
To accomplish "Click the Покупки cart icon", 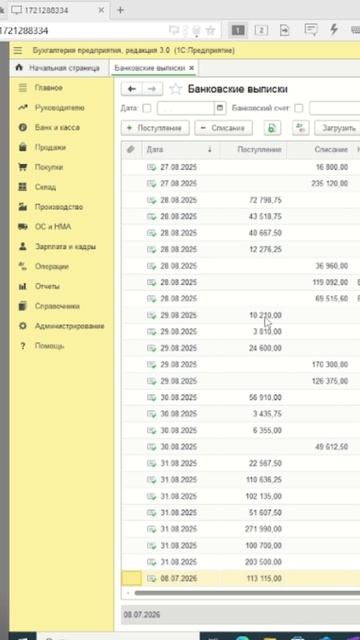I will pyautogui.click(x=23, y=167).
